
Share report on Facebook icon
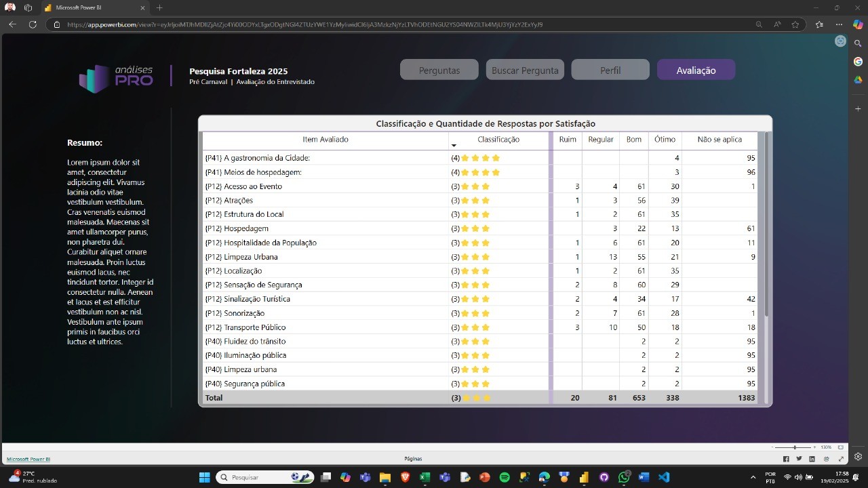tap(786, 459)
